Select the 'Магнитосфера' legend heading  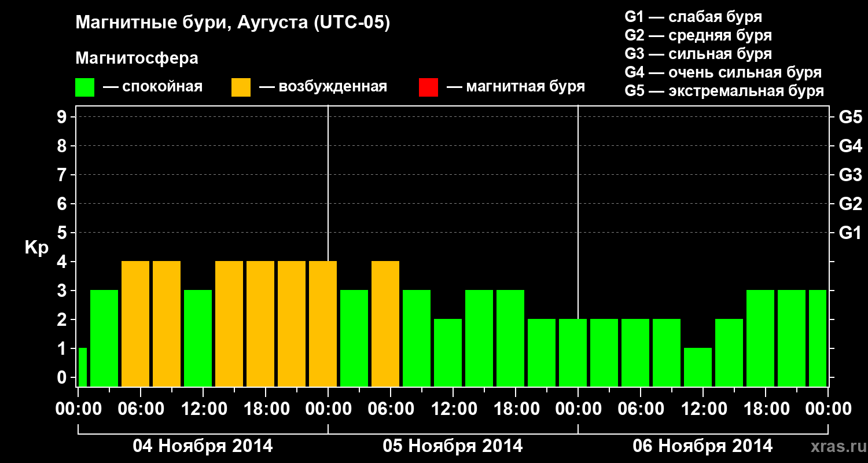137,58
